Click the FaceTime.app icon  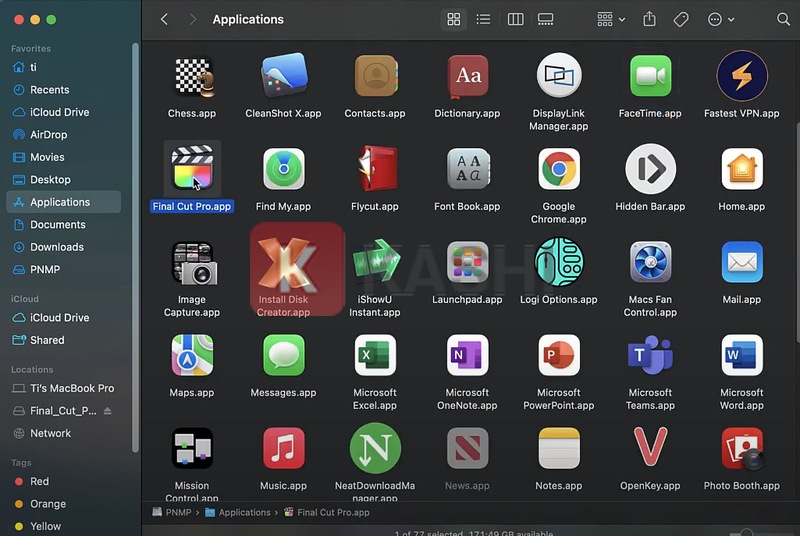click(650, 76)
